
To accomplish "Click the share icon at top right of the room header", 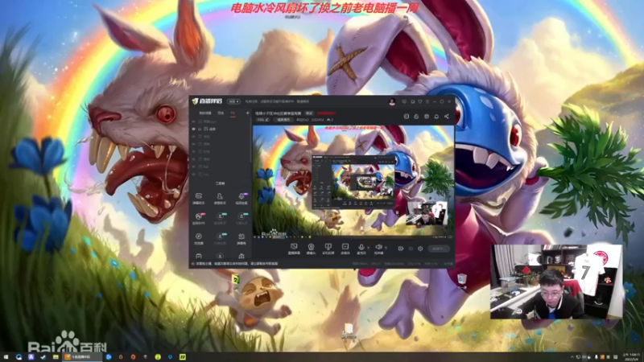I will (447, 117).
